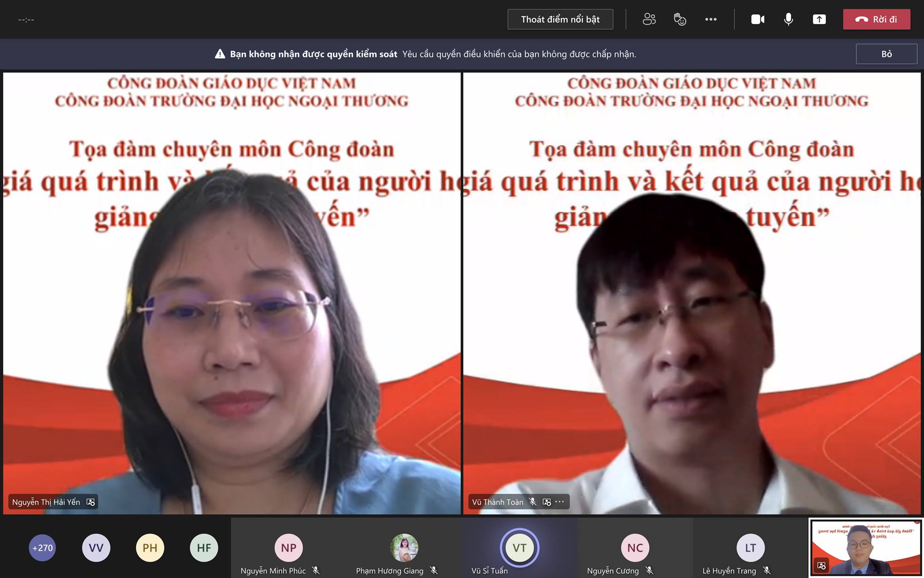Select the PH participant avatar
The image size is (924, 578).
(x=150, y=548)
